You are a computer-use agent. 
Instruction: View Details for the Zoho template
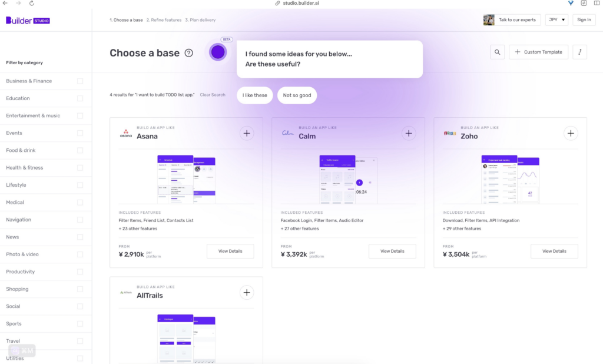point(554,252)
